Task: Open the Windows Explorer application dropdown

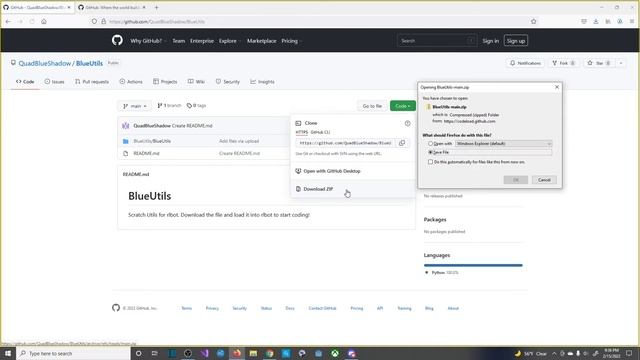Action: coord(504,144)
